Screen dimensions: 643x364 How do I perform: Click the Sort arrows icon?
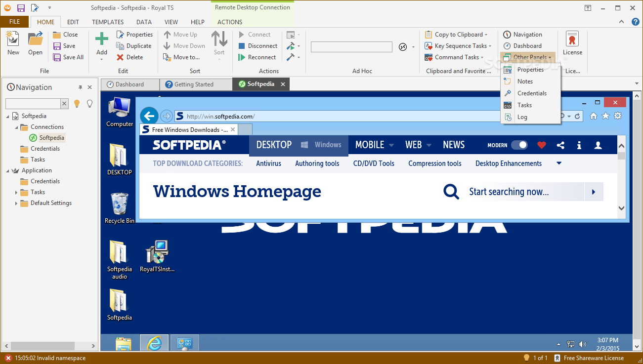point(219,38)
